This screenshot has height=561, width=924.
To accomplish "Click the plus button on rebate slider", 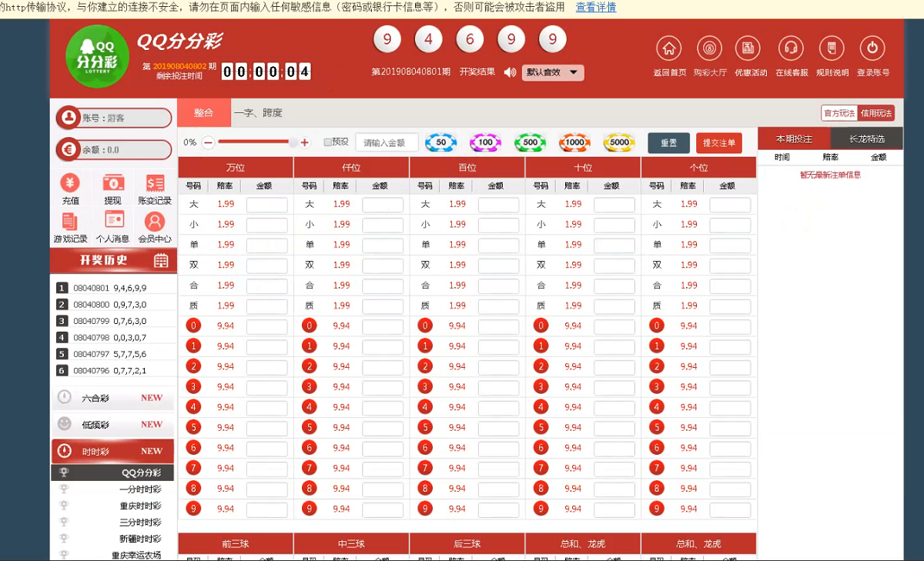I will [x=305, y=142].
